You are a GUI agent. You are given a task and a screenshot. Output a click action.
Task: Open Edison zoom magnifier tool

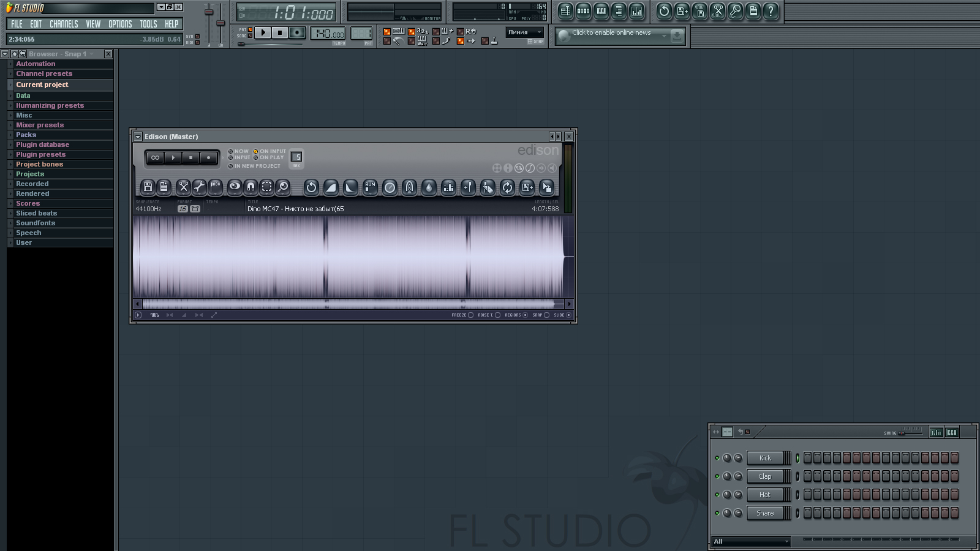(282, 187)
